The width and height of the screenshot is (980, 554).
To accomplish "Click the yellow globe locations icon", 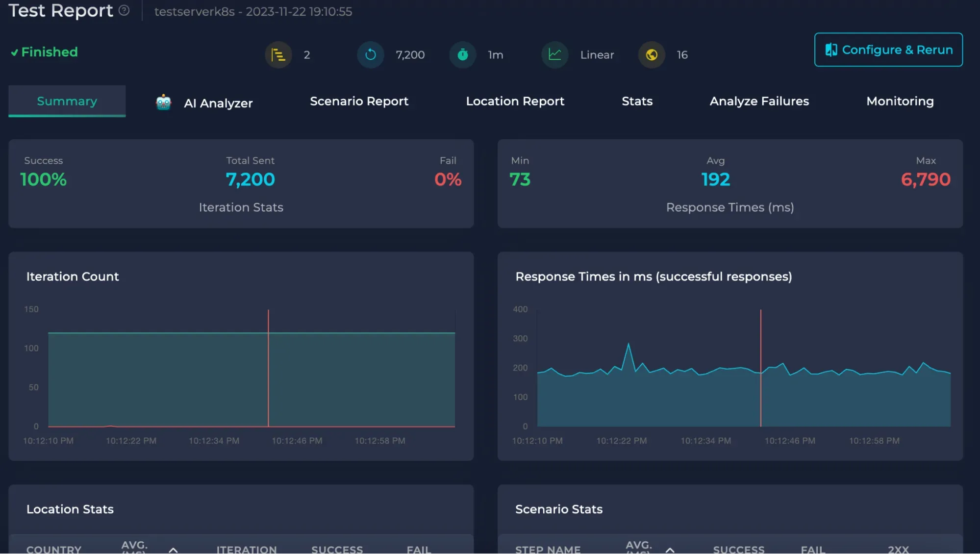I will point(651,55).
